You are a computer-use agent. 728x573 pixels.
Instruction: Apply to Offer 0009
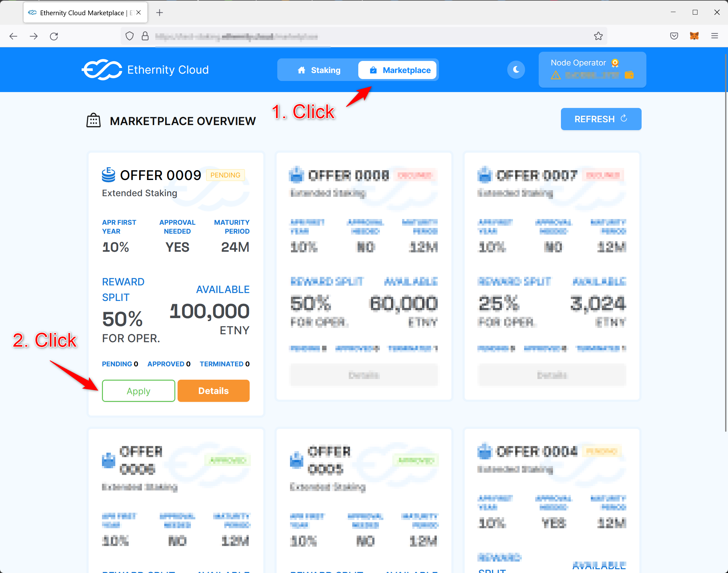click(138, 391)
